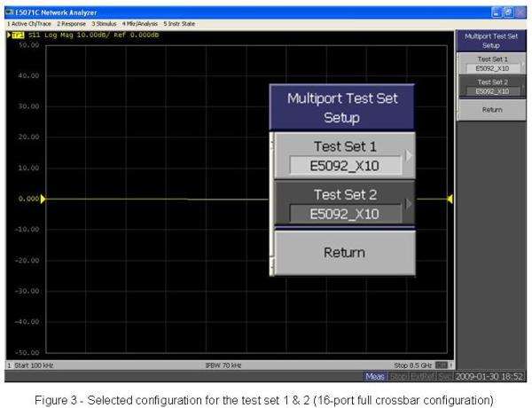Click 'S11 Log Mag 10.00dB/ Ref 0.000dB' trace text
532x408 pixels.
[94, 35]
